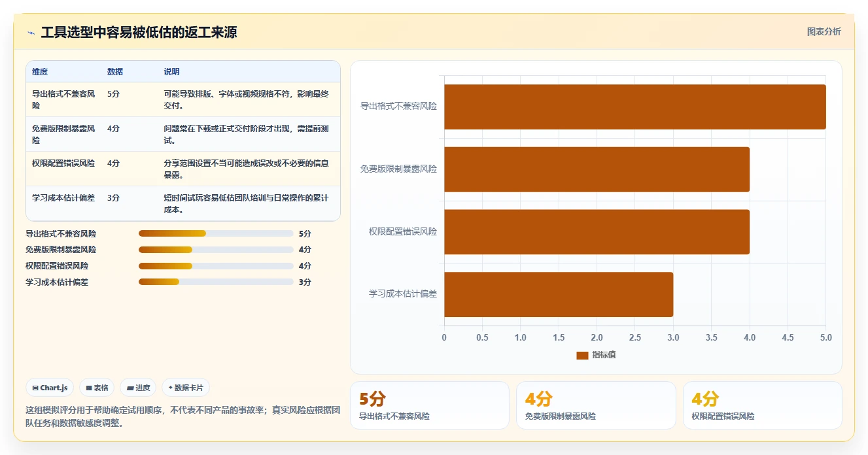868x455 pixels.
Task: Click description starting 问题常在下载
Action: (247, 134)
